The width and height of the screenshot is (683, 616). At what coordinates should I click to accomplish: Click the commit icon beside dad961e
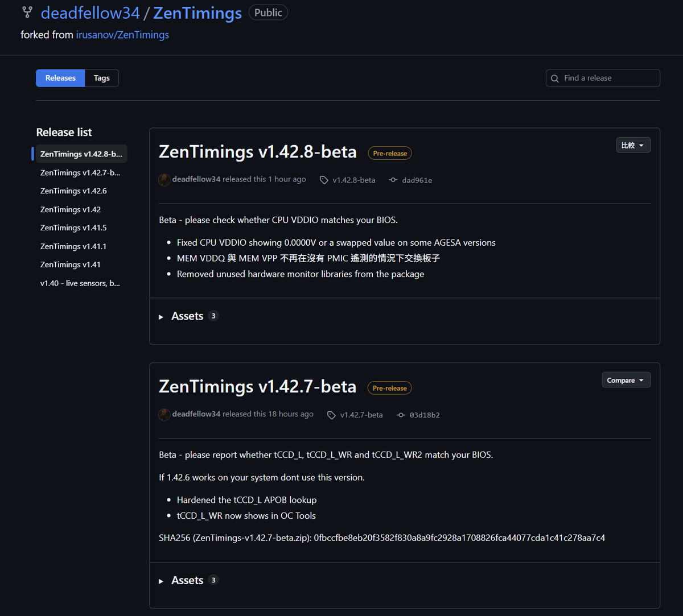393,180
